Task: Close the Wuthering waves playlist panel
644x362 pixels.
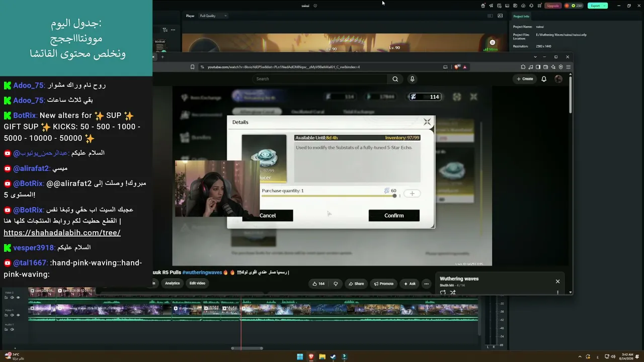Action: (557, 282)
